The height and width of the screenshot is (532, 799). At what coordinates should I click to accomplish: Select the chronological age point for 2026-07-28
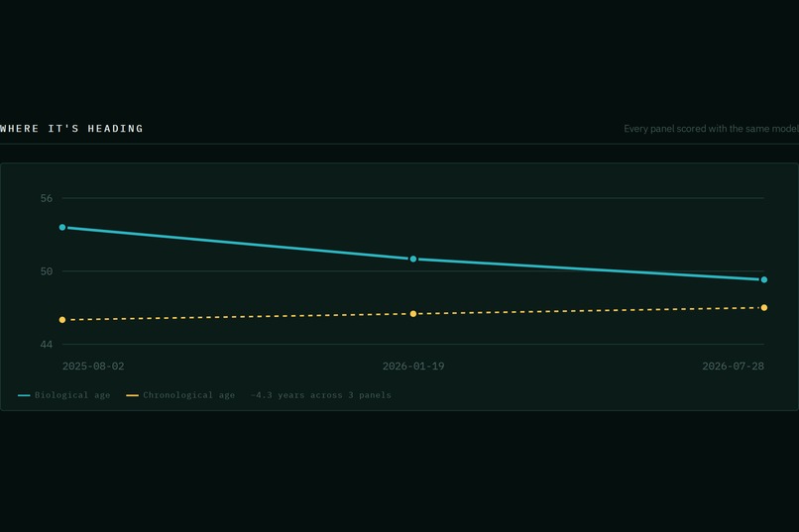[x=764, y=307]
